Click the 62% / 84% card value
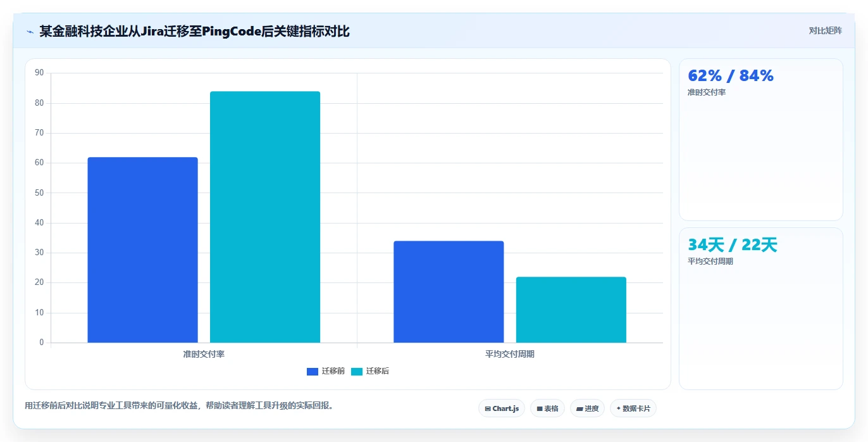The height and width of the screenshot is (442, 868). click(x=731, y=75)
